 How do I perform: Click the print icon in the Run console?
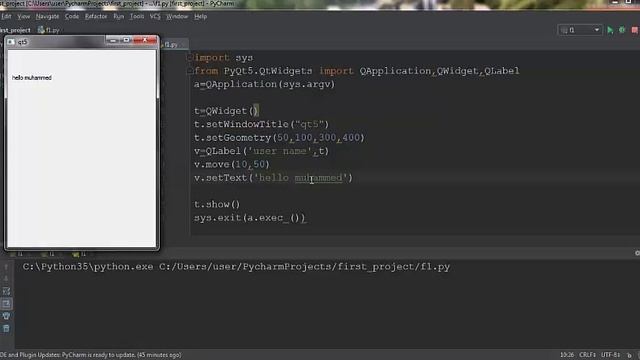[6, 316]
